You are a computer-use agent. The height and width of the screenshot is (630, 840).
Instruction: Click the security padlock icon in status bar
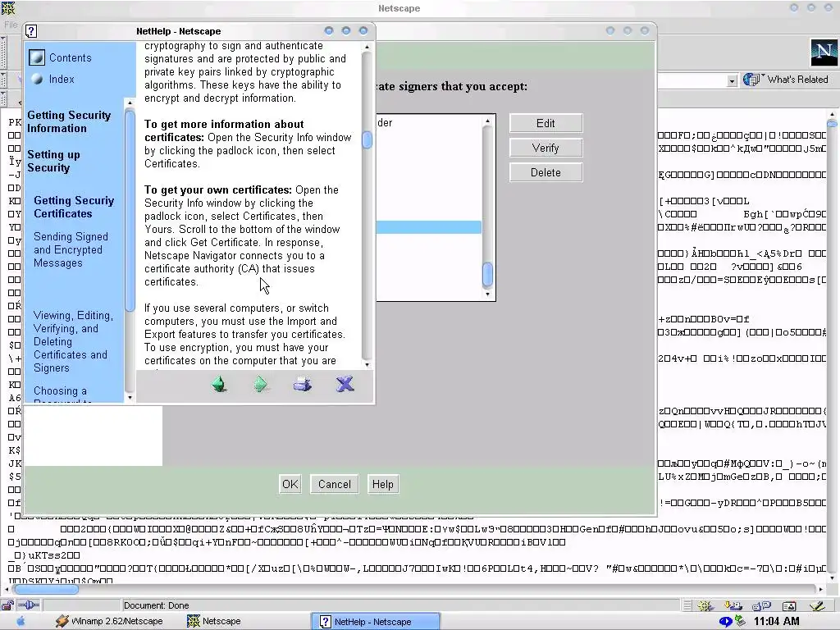click(7, 605)
